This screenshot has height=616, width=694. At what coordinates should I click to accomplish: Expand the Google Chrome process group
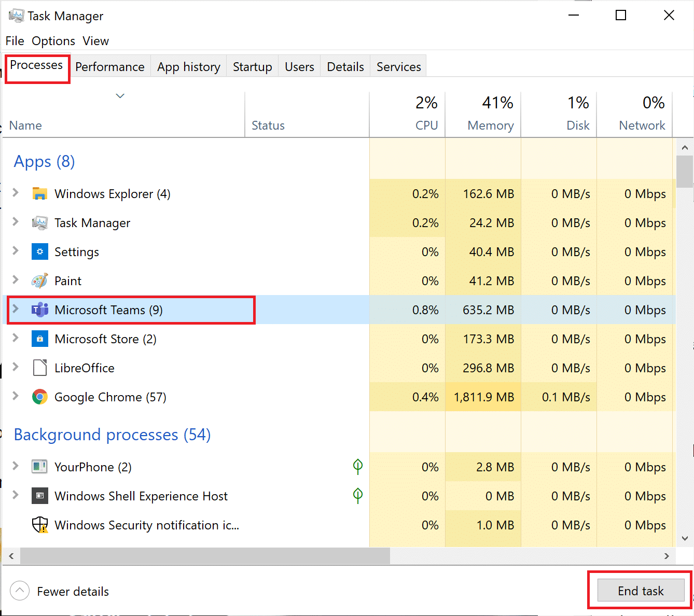[x=15, y=397]
